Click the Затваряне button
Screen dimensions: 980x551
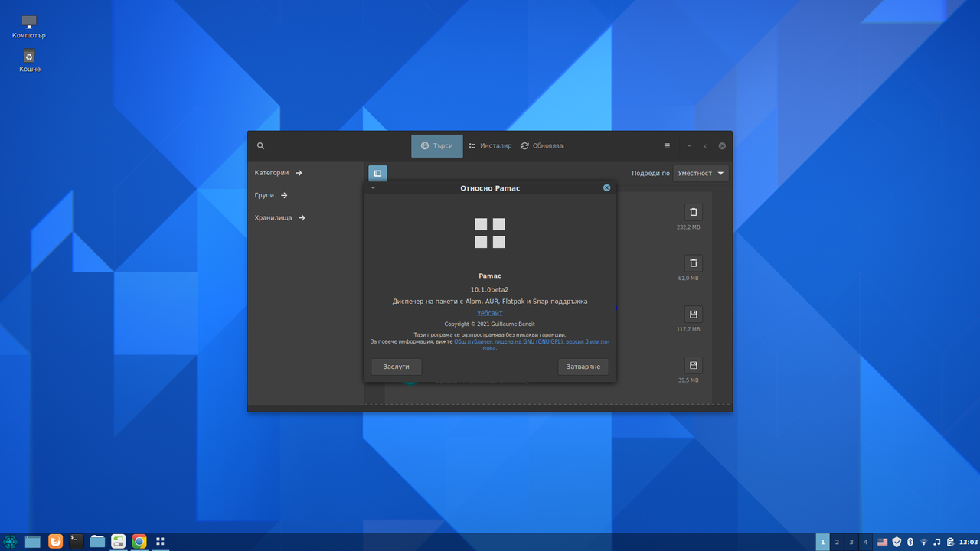point(583,367)
